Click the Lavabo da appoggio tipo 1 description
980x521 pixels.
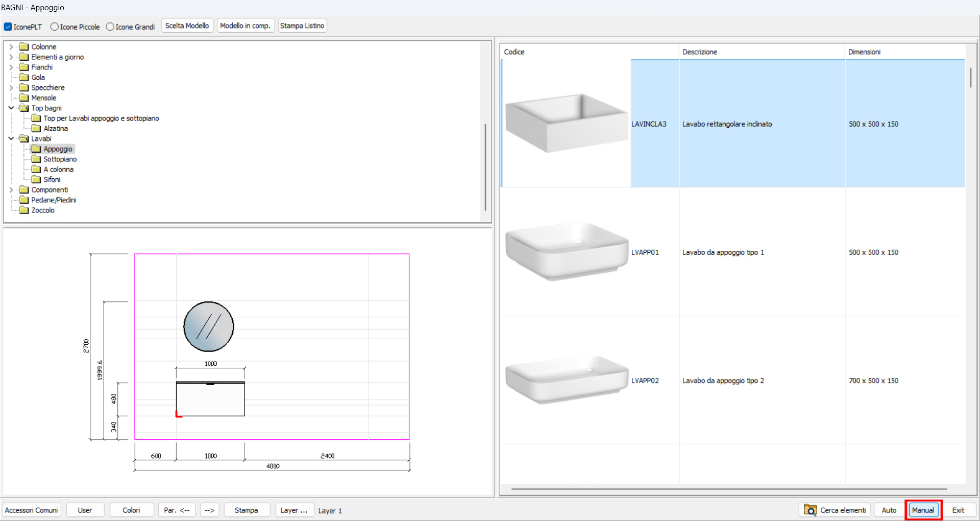tap(723, 252)
